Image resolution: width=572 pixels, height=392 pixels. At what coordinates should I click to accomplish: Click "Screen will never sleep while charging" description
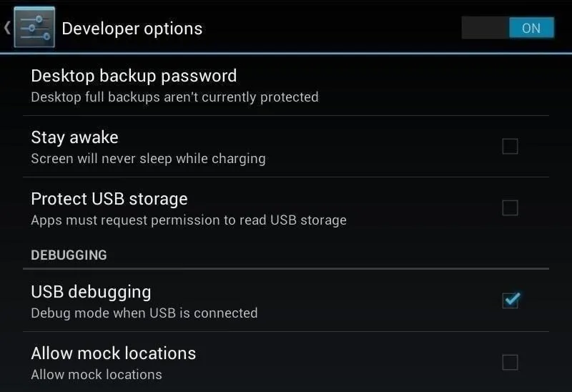(148, 158)
